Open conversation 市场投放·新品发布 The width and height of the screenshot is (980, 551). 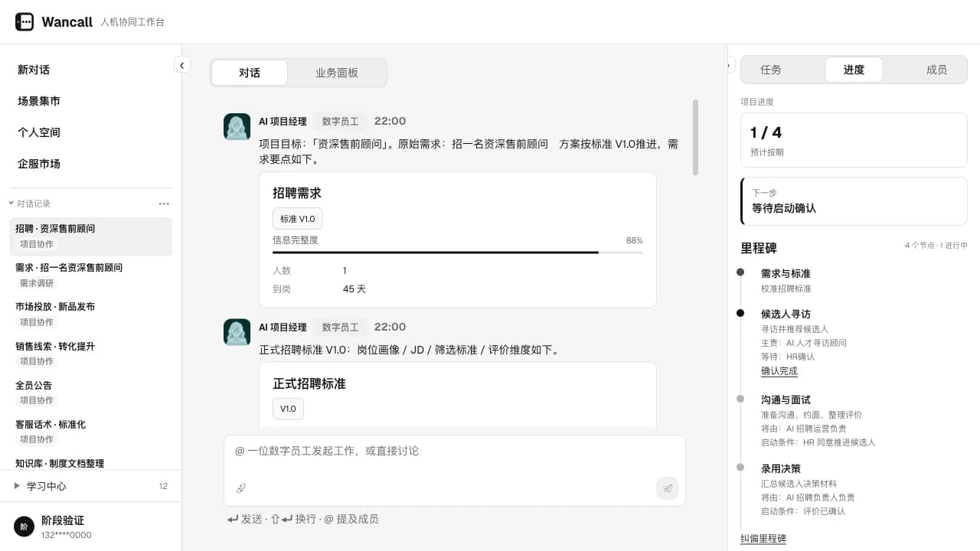click(90, 315)
